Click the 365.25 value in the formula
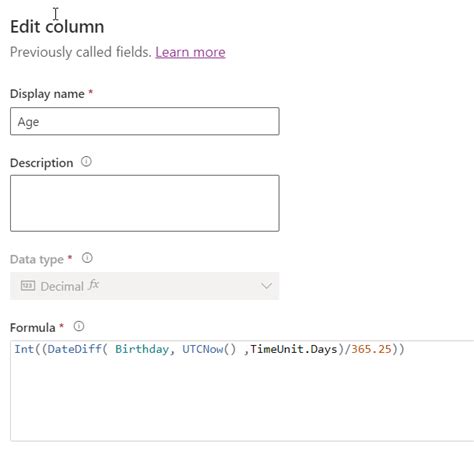Screen dimensions: 474x450 click(371, 349)
